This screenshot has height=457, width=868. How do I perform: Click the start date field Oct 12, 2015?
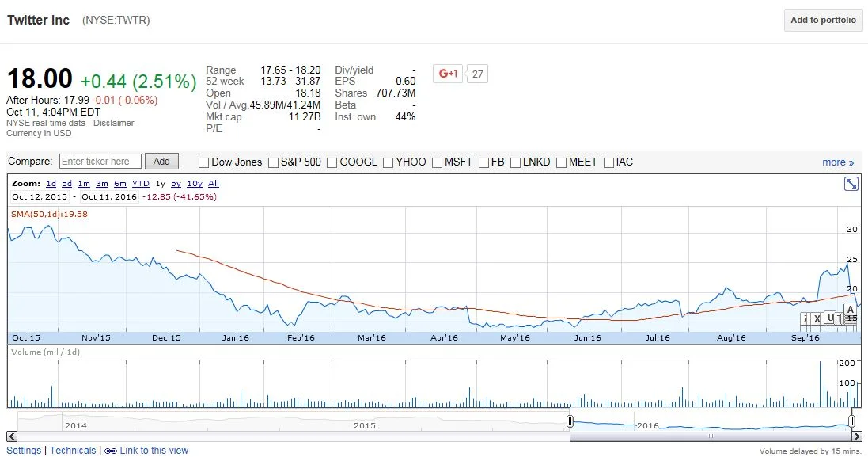point(40,196)
